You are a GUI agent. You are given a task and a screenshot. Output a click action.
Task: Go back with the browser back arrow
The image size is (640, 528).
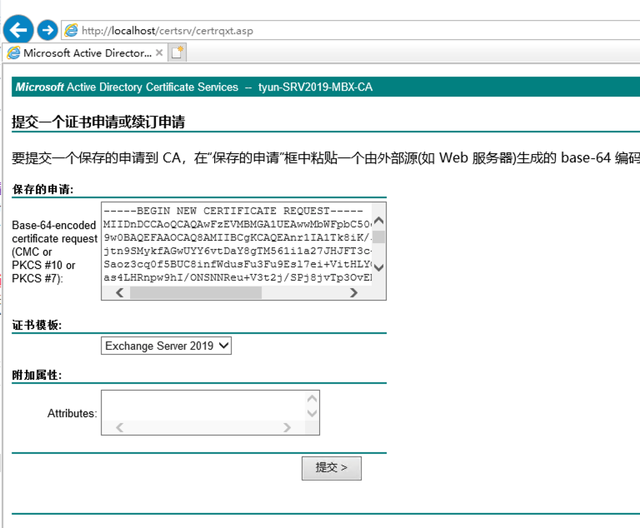coord(18,29)
